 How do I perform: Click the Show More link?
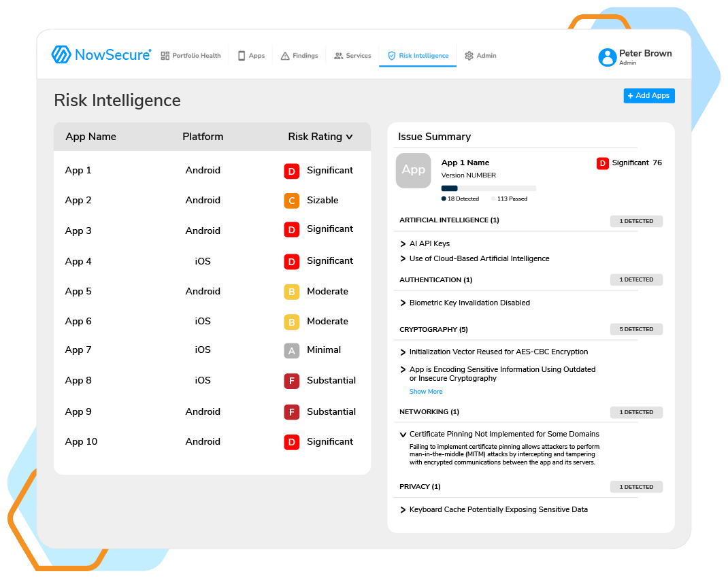pyautogui.click(x=426, y=392)
